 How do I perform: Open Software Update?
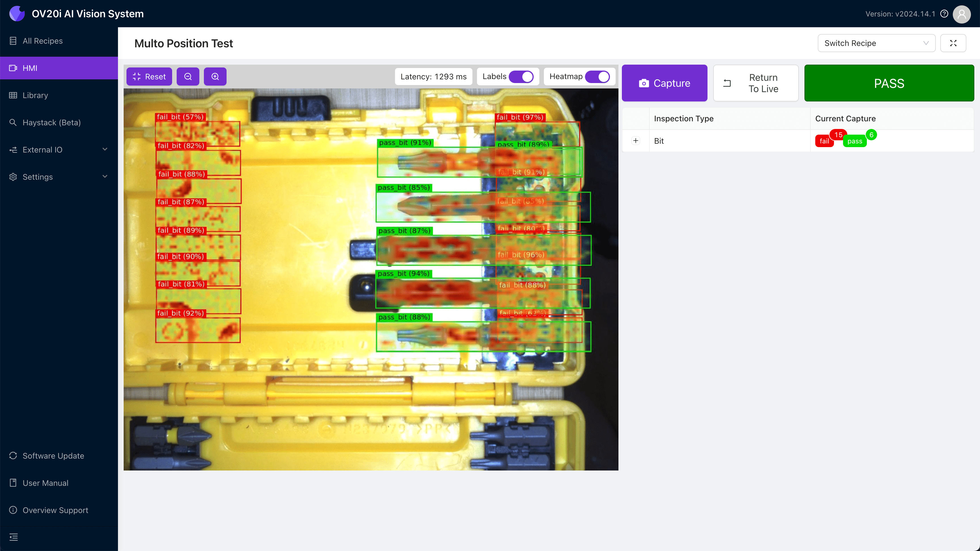tap(53, 455)
